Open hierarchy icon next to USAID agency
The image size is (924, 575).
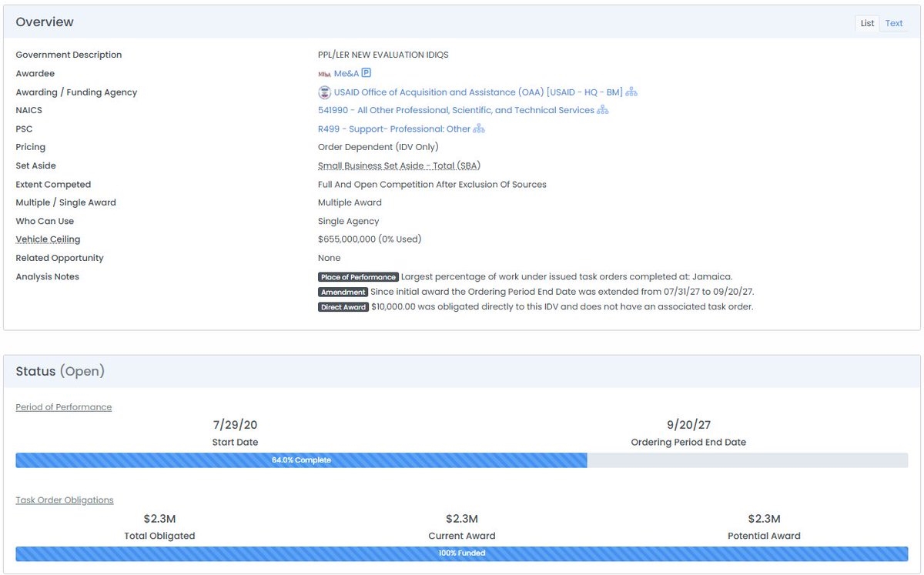pyautogui.click(x=631, y=92)
